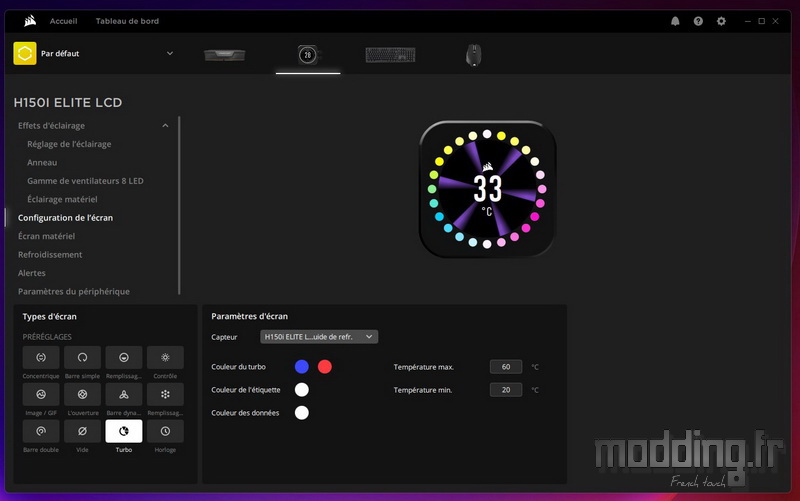Open the notifications bell
This screenshot has width=800, height=501.
coord(675,21)
